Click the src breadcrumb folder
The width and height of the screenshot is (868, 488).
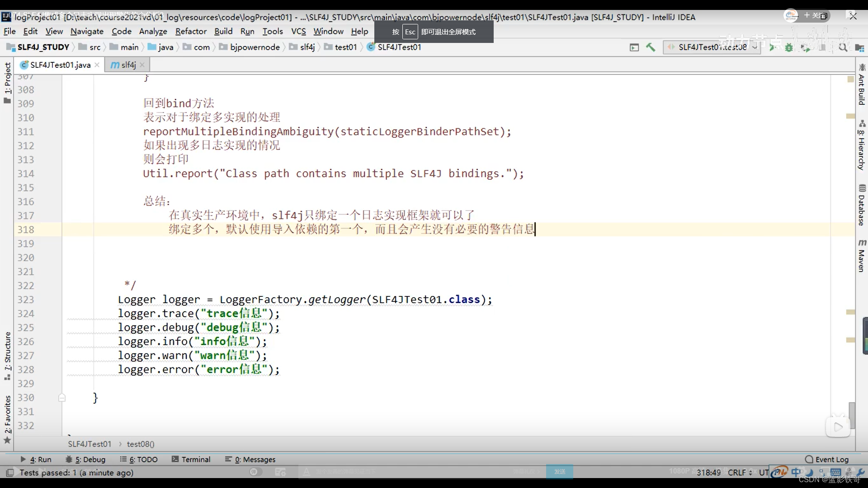pos(90,47)
